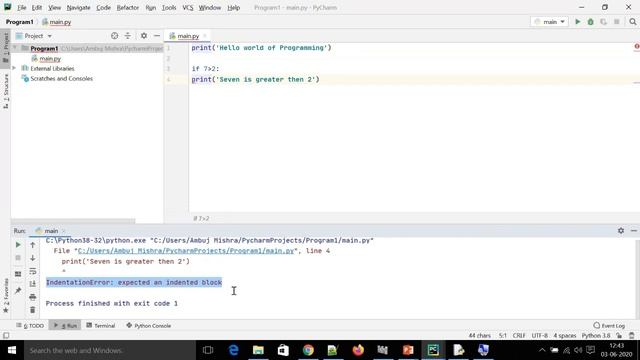Image resolution: width=640 pixels, height=360 pixels.
Task: Run the main configuration from top toolbar
Action: [578, 22]
